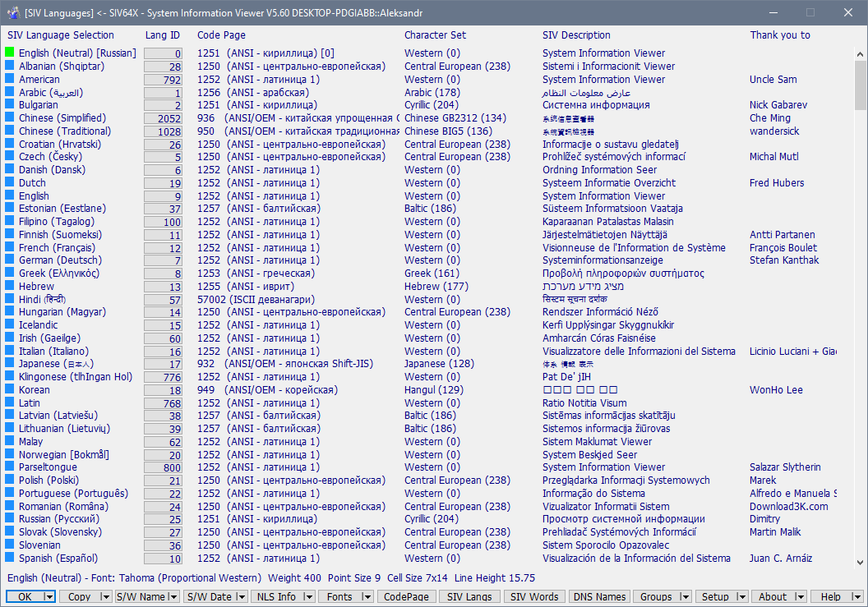This screenshot has width=868, height=607.
Task: Click the Fonts button
Action: point(339,596)
